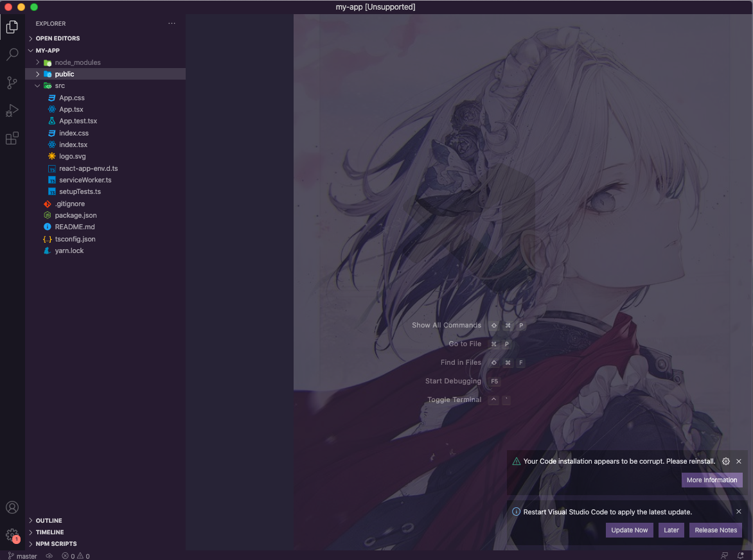Collapse the src folder
The image size is (753, 560).
tap(105, 85)
